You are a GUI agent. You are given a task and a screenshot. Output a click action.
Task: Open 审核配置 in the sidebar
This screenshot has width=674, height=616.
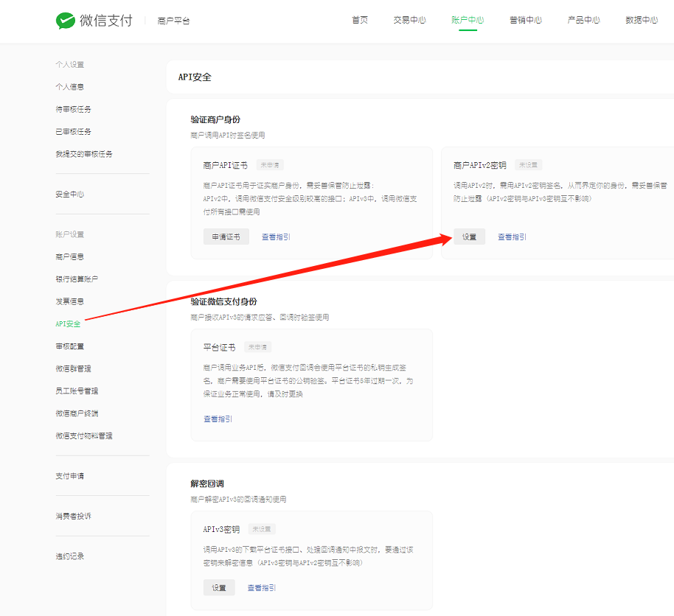pos(69,346)
